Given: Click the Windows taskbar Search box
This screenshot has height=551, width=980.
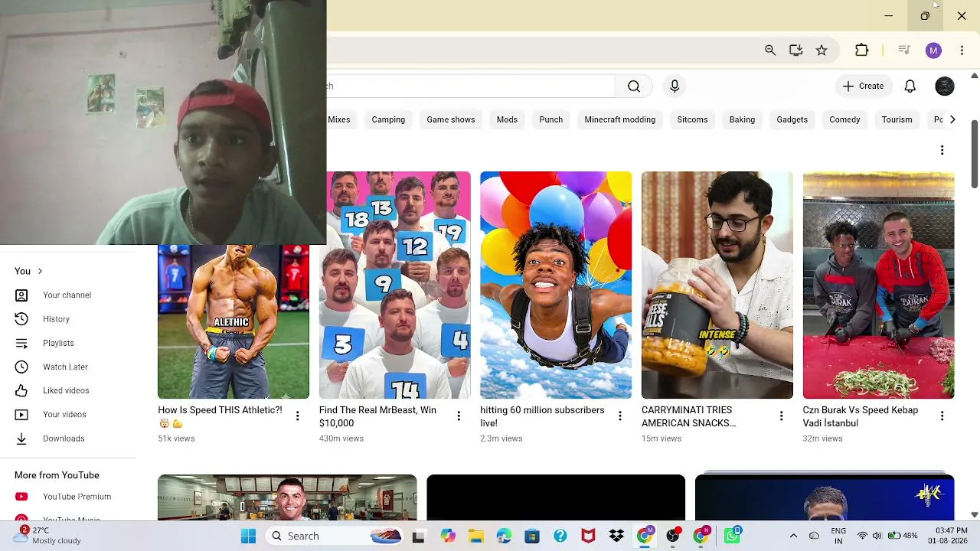Looking at the screenshot, I should pyautogui.click(x=335, y=536).
